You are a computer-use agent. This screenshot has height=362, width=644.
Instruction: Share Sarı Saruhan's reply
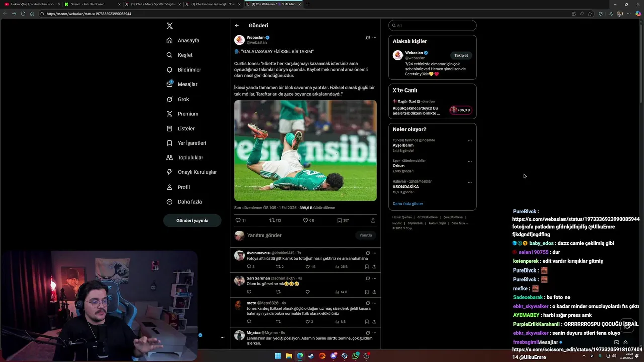[374, 292]
